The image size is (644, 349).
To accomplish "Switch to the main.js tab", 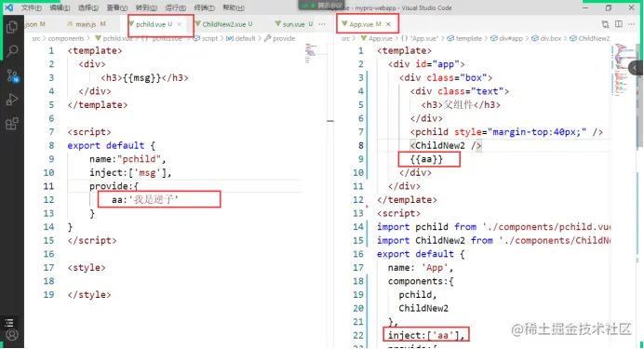I will (x=87, y=24).
